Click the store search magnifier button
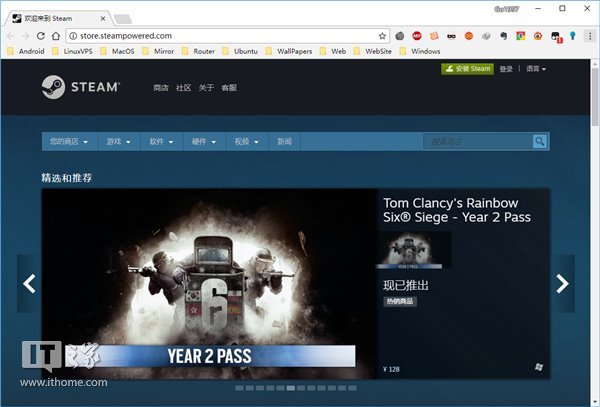This screenshot has width=600, height=407. [540, 142]
